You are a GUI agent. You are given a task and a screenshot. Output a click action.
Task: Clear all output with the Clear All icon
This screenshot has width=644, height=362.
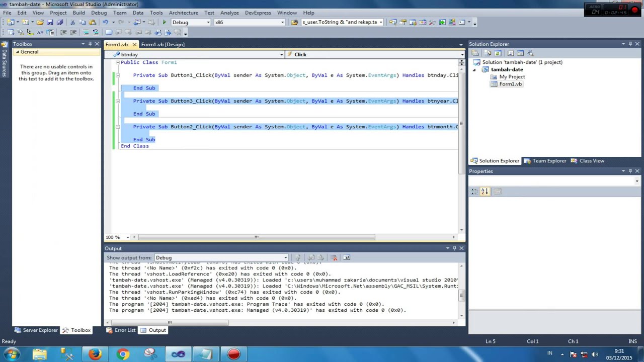334,257
